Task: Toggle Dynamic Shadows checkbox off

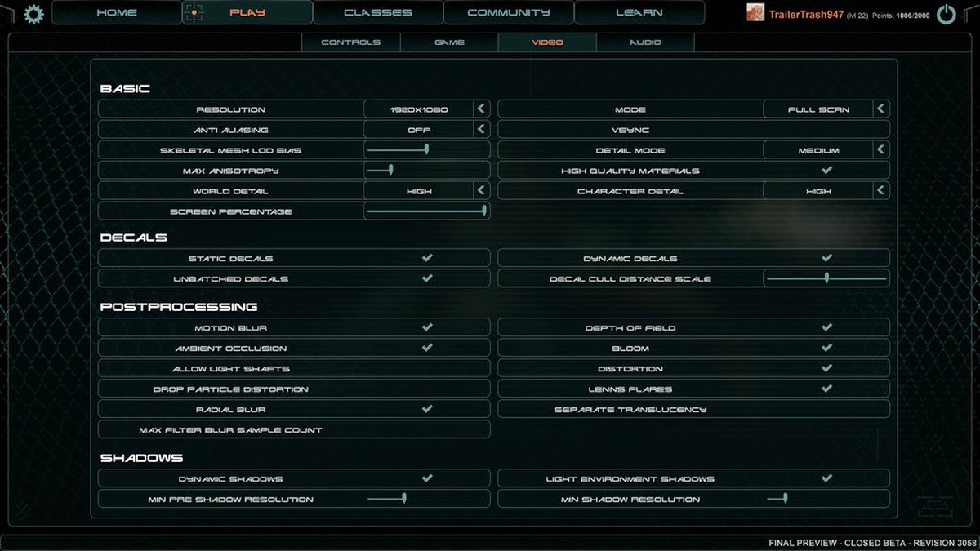Action: [x=427, y=478]
